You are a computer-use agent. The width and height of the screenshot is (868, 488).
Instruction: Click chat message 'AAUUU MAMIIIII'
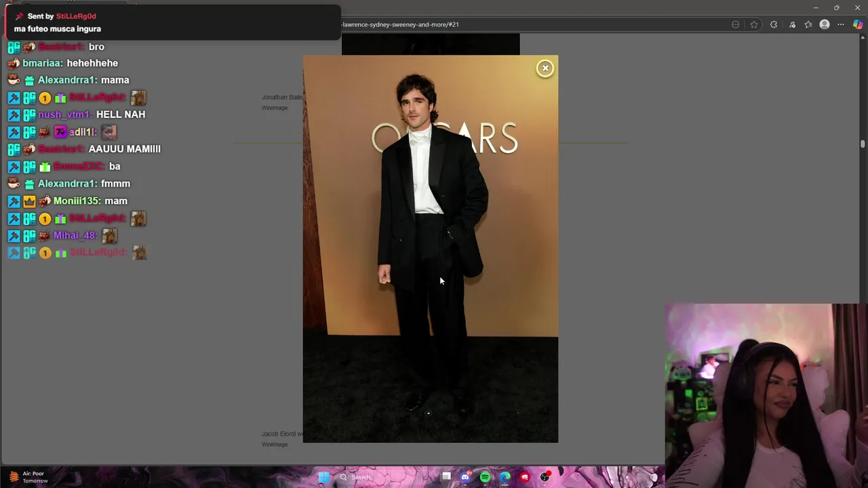point(125,149)
